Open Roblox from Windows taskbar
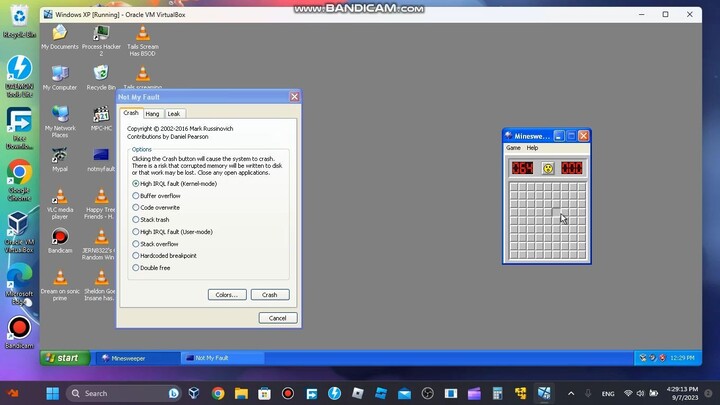This screenshot has height=405, width=720. point(358,394)
